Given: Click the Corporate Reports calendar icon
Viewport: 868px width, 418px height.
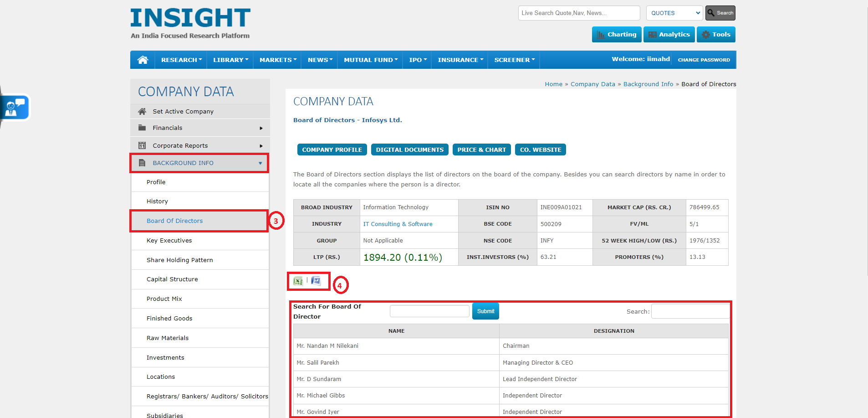Looking at the screenshot, I should pyautogui.click(x=142, y=145).
